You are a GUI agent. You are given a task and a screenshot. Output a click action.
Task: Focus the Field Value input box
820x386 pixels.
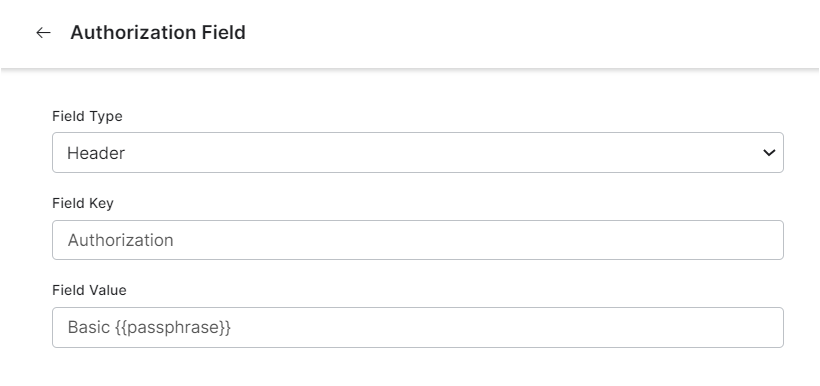pos(418,327)
